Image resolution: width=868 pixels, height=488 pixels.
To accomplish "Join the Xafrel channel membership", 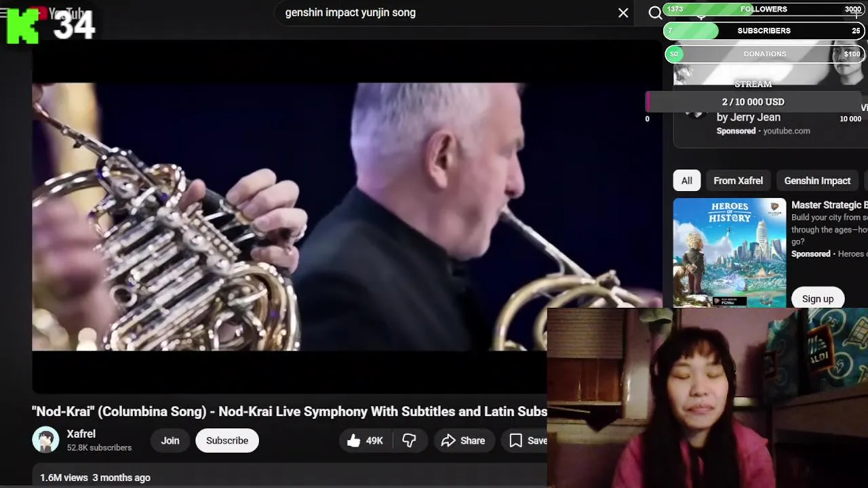I will (x=170, y=441).
